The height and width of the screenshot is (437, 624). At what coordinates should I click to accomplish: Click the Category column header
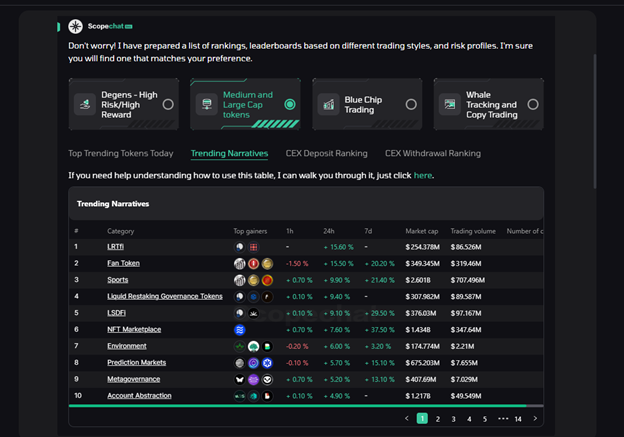[x=121, y=231]
